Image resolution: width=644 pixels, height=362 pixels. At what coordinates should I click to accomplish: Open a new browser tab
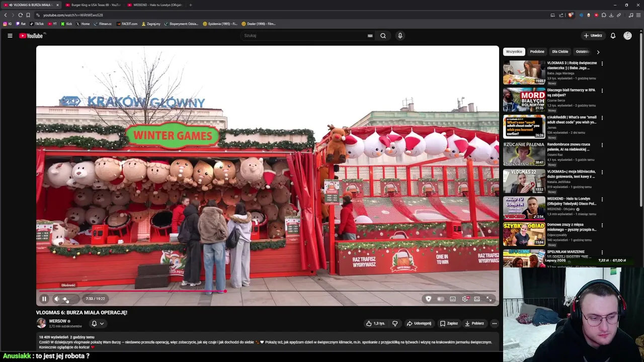[x=190, y=5]
